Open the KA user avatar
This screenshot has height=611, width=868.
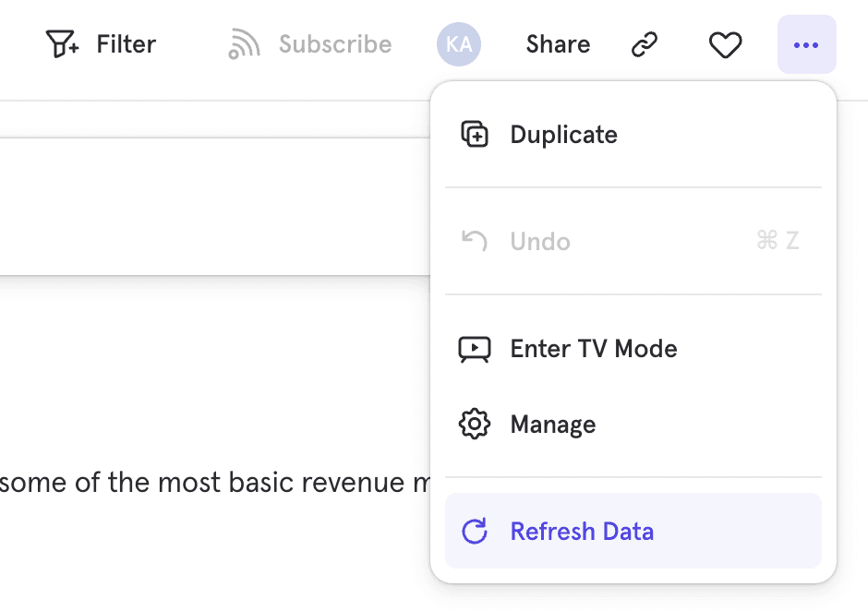(458, 44)
